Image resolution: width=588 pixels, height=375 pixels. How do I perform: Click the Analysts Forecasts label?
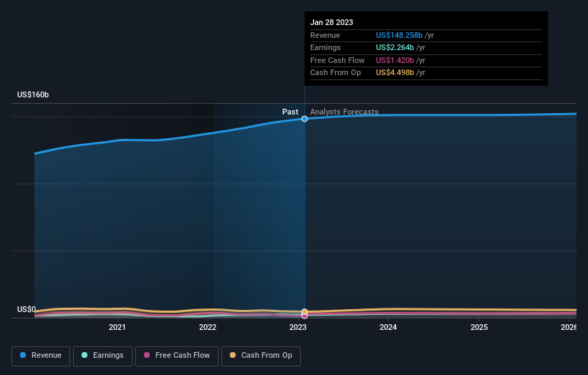[x=344, y=112]
